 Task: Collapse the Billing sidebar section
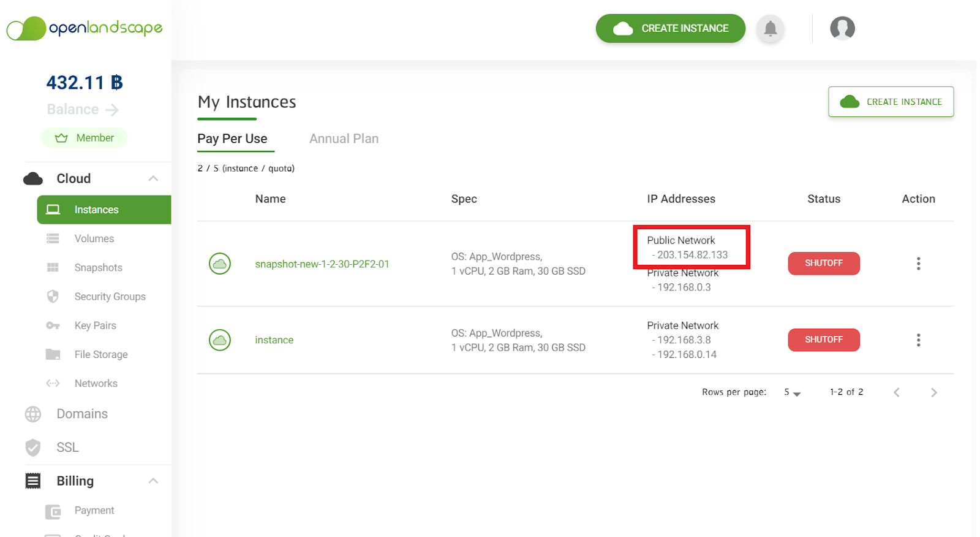(x=153, y=481)
